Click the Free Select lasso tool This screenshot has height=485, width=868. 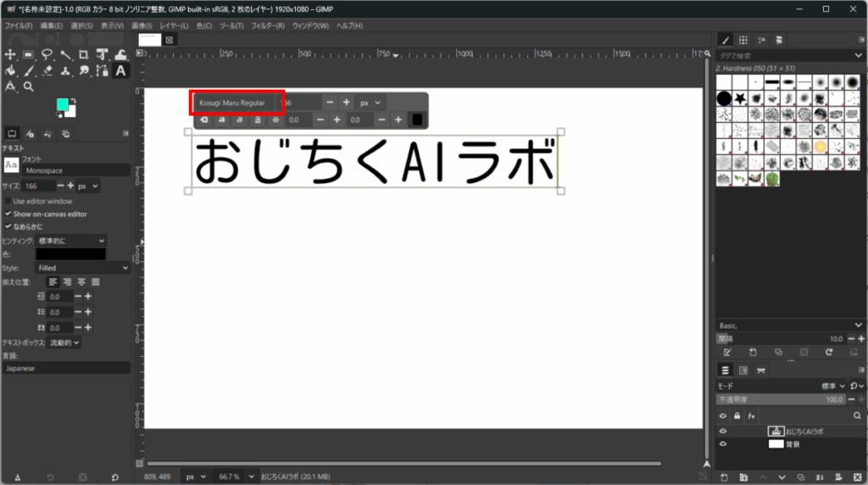click(47, 55)
